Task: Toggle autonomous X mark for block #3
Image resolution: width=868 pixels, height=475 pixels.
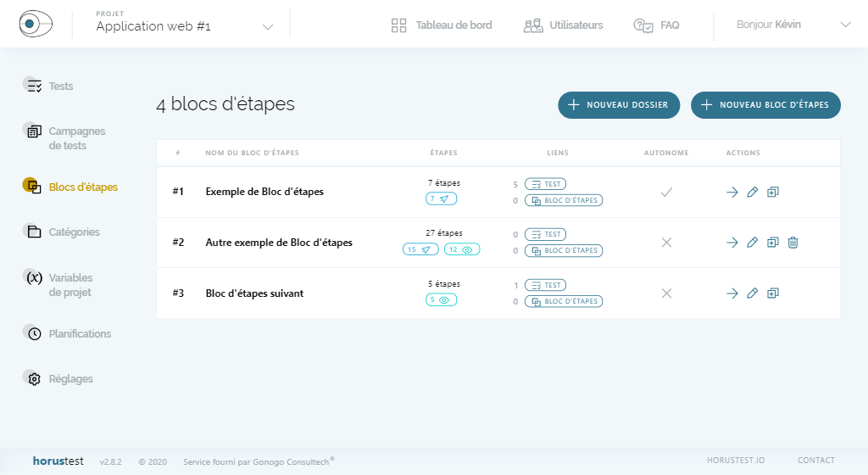Action: tap(666, 293)
